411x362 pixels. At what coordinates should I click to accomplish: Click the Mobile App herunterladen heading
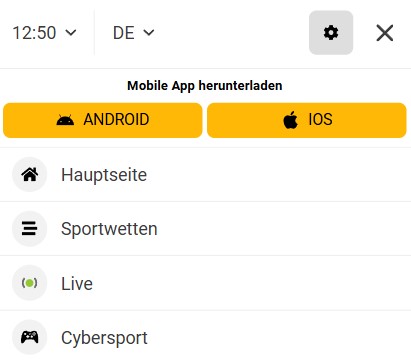click(205, 86)
